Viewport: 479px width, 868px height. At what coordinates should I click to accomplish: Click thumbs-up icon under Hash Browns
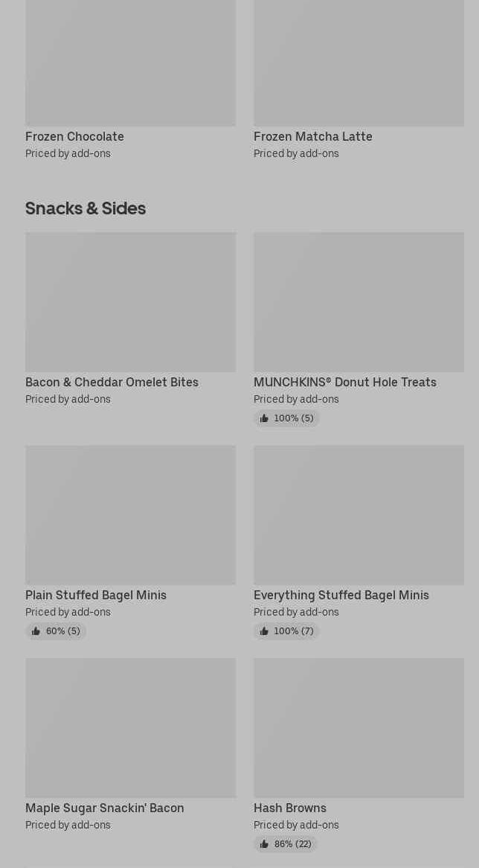pos(264,844)
